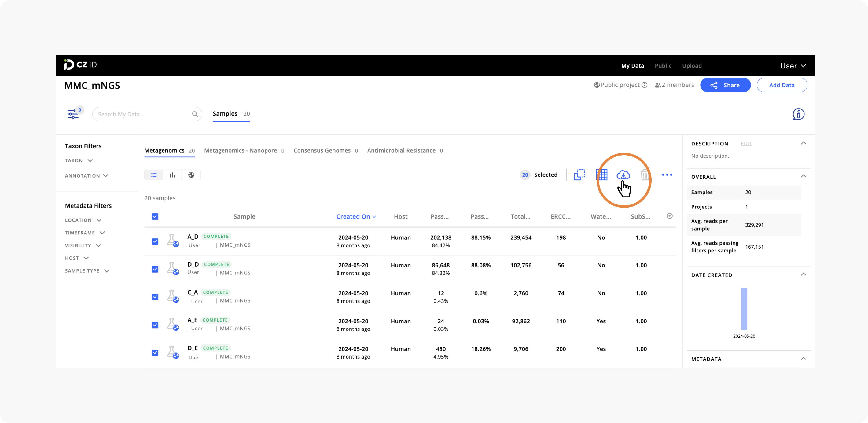Switch to map globe view
This screenshot has width=868, height=423.
coord(191,175)
